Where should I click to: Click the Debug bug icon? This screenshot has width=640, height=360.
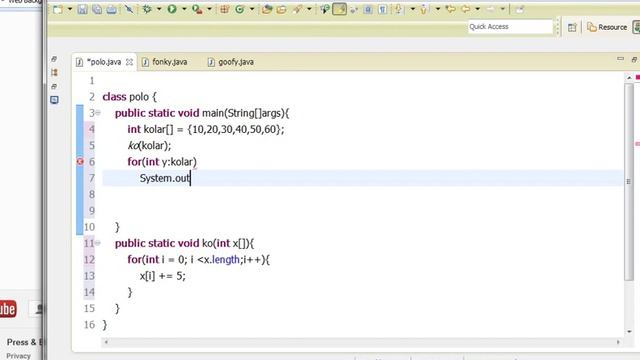point(147,9)
